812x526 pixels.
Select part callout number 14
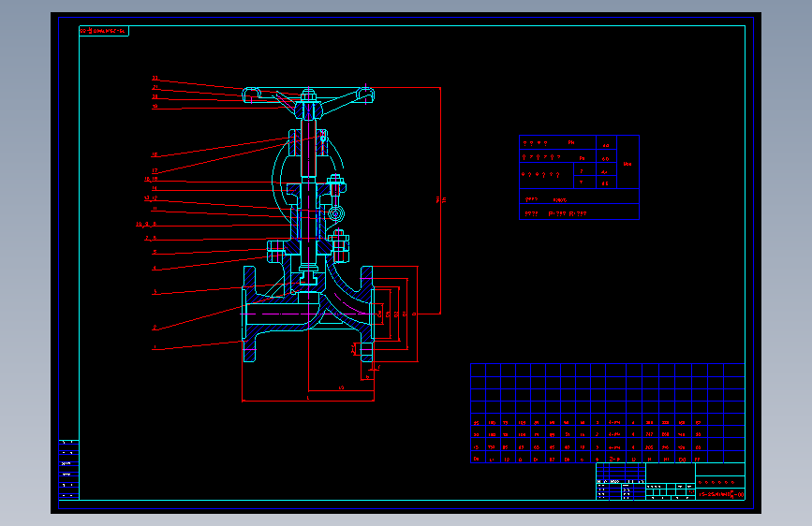155,188
